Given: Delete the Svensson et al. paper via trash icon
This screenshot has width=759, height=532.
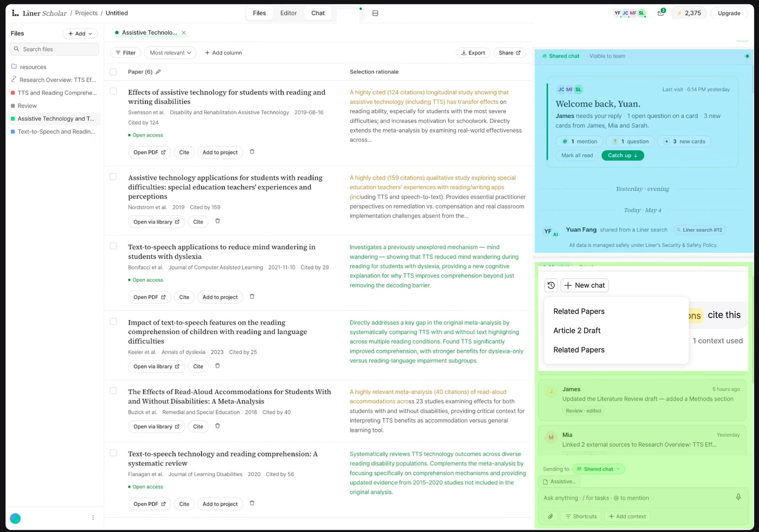Looking at the screenshot, I should [x=252, y=152].
